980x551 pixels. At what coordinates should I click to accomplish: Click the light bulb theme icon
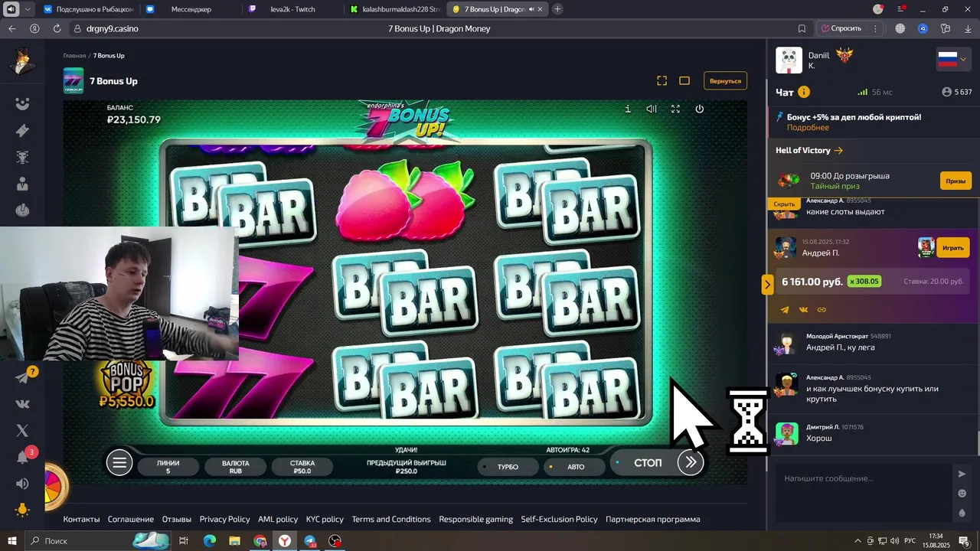23,510
